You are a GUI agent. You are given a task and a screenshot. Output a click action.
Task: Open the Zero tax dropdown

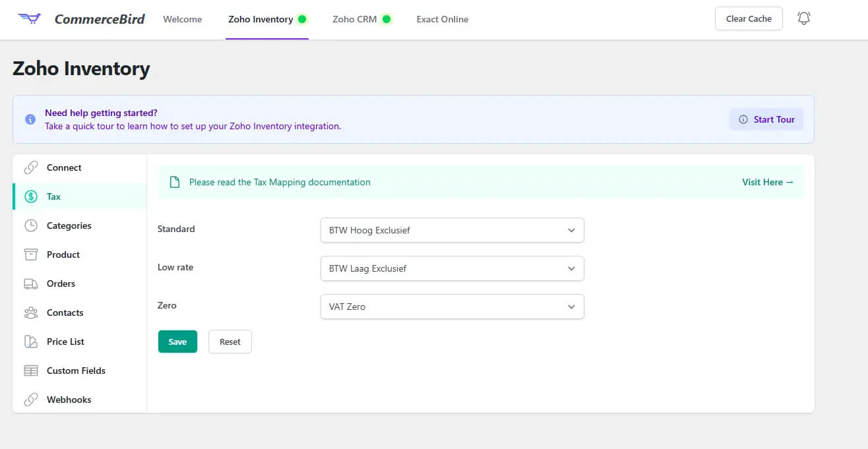click(451, 307)
